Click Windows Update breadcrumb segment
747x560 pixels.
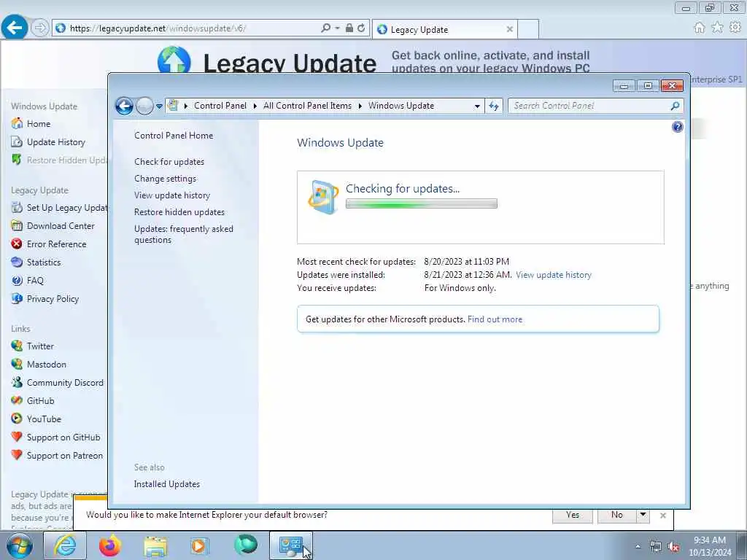(401, 106)
